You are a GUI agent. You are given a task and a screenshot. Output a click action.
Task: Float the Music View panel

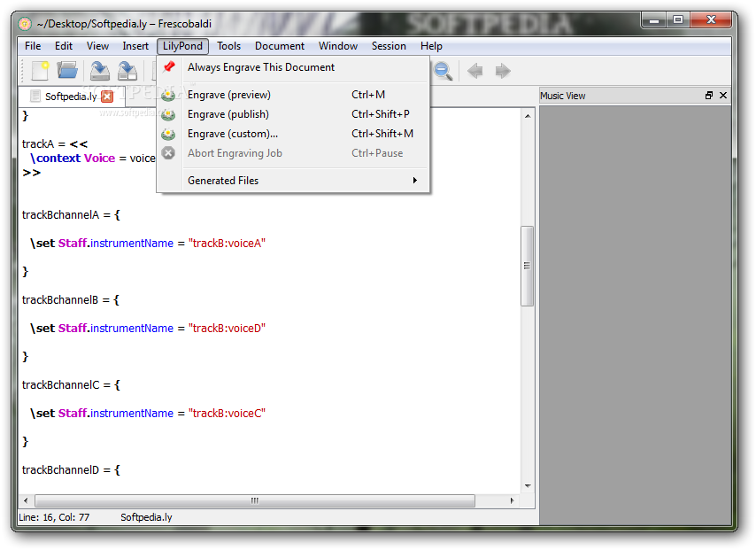[x=709, y=96]
